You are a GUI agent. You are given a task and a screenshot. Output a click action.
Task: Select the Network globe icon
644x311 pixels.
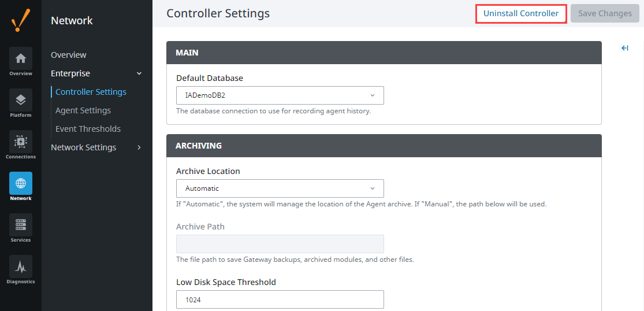tap(21, 183)
